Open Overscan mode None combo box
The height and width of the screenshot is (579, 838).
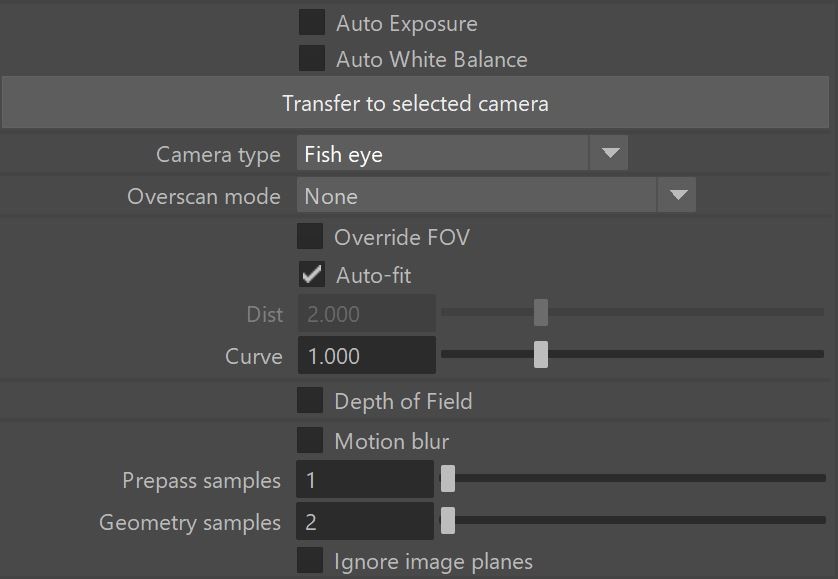coord(477,195)
